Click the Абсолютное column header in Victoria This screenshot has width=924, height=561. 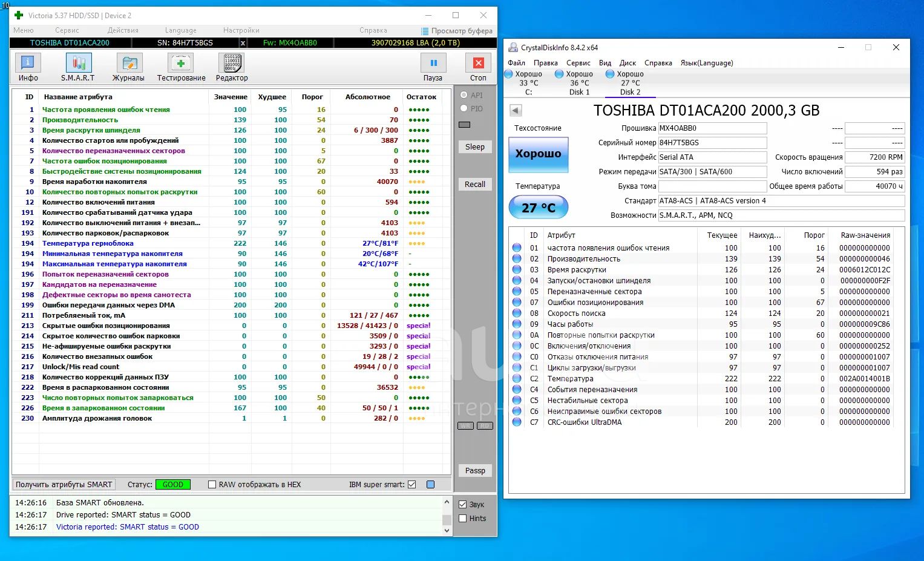(x=368, y=97)
